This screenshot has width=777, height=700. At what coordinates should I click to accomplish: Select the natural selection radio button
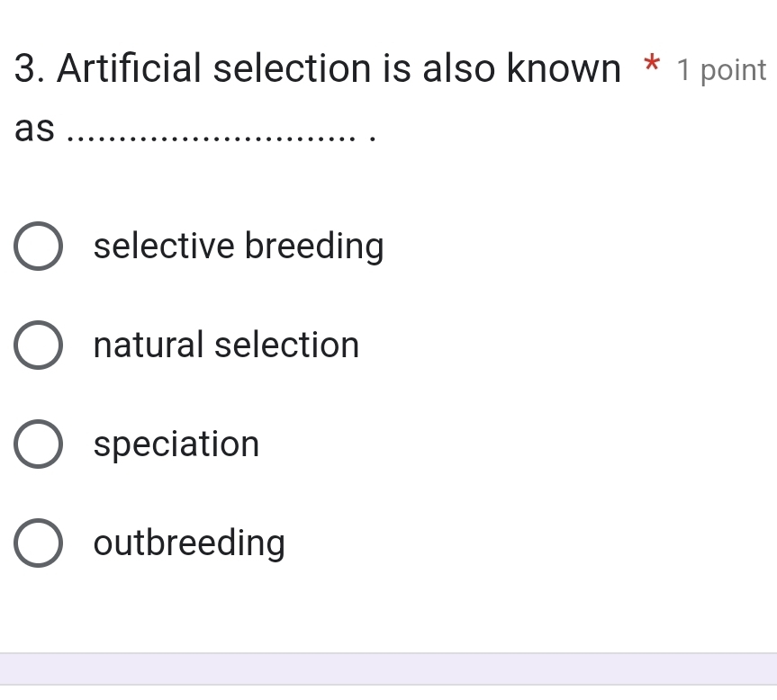tap(38, 345)
